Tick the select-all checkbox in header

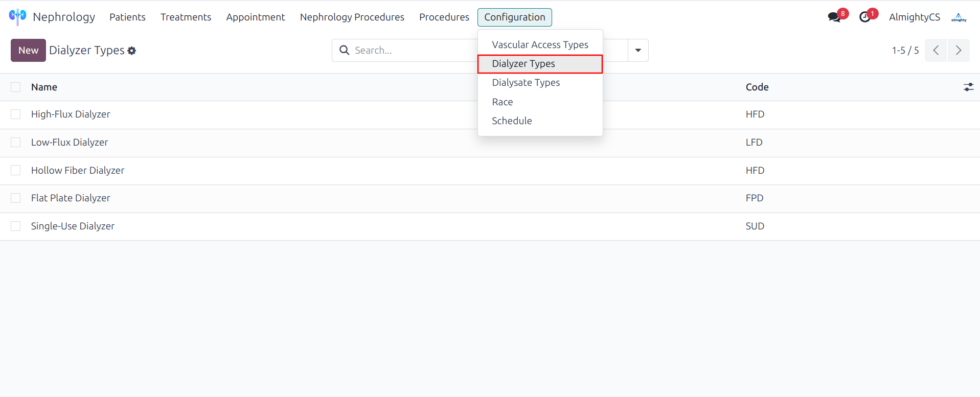[x=16, y=87]
